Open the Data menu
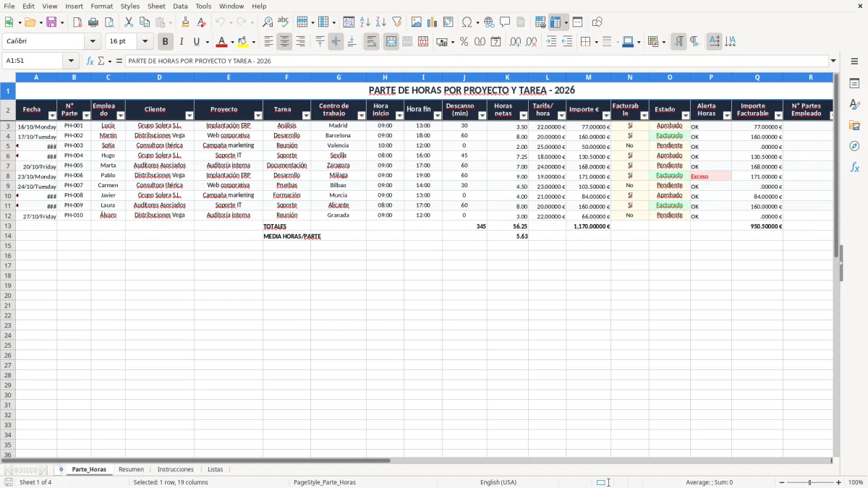 pos(180,6)
